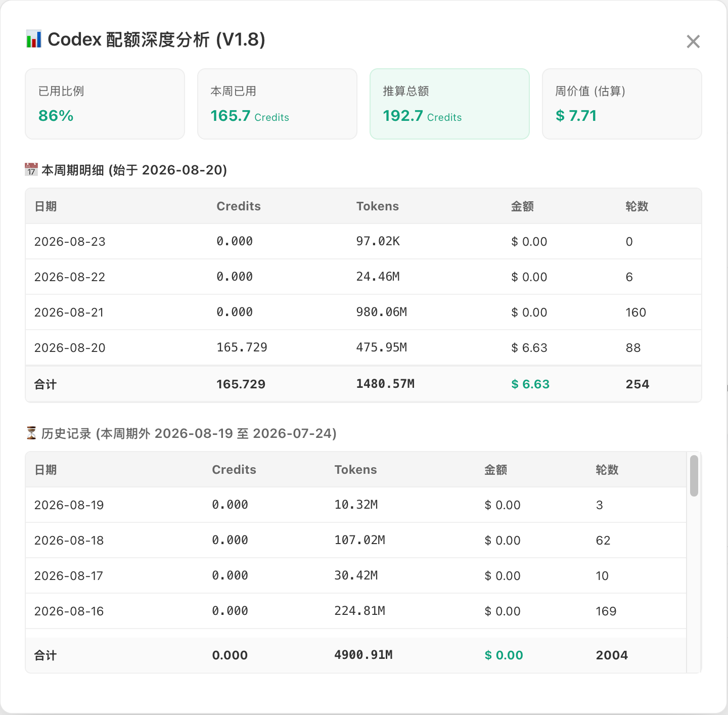Select the 推算总额 192.7 Credits card

point(449,104)
